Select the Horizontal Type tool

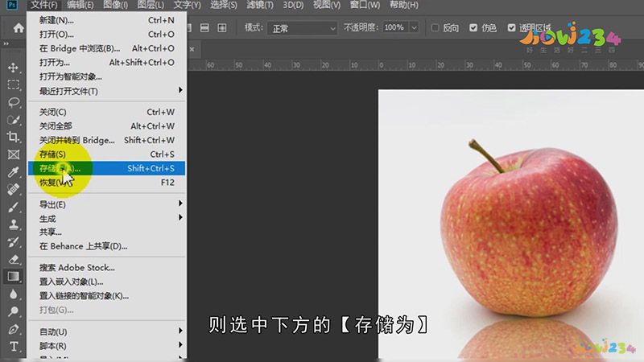[13, 347]
